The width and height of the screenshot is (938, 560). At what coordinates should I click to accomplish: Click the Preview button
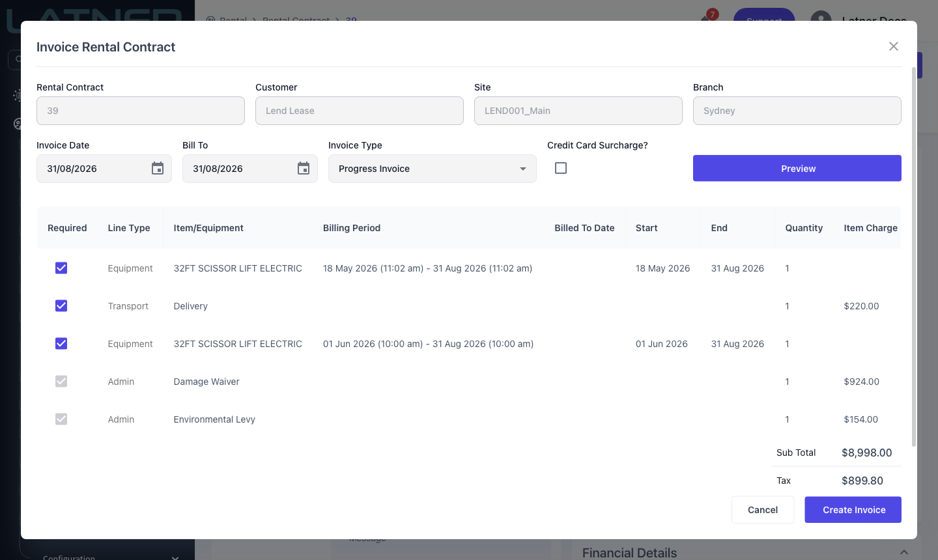(x=797, y=168)
